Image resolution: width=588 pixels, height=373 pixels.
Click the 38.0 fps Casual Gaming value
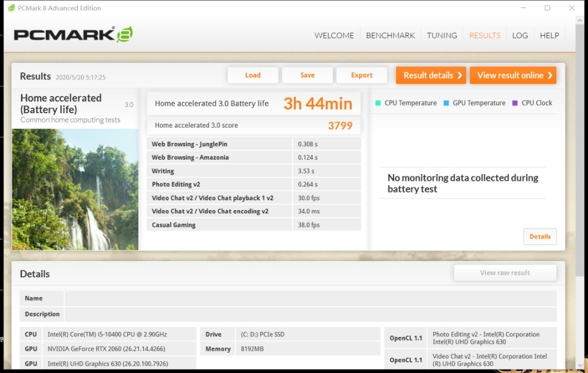(309, 225)
